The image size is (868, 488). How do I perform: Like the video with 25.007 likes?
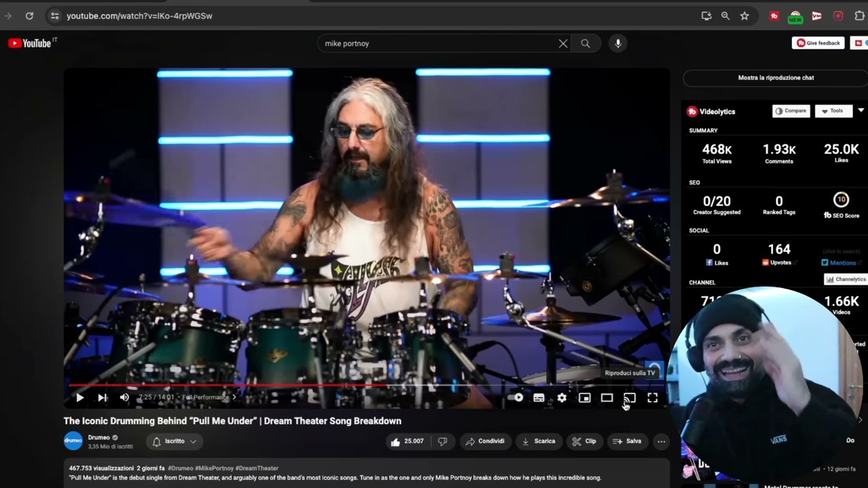tap(408, 441)
